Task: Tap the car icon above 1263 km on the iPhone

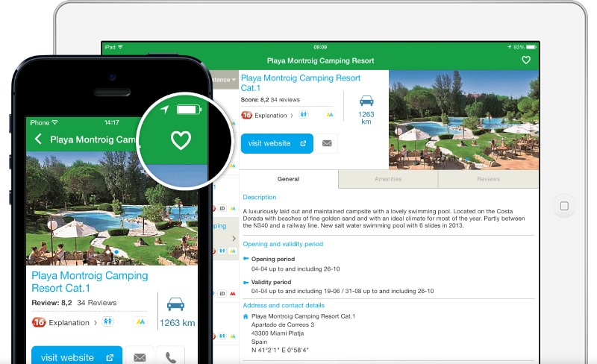Action: pyautogui.click(x=175, y=304)
